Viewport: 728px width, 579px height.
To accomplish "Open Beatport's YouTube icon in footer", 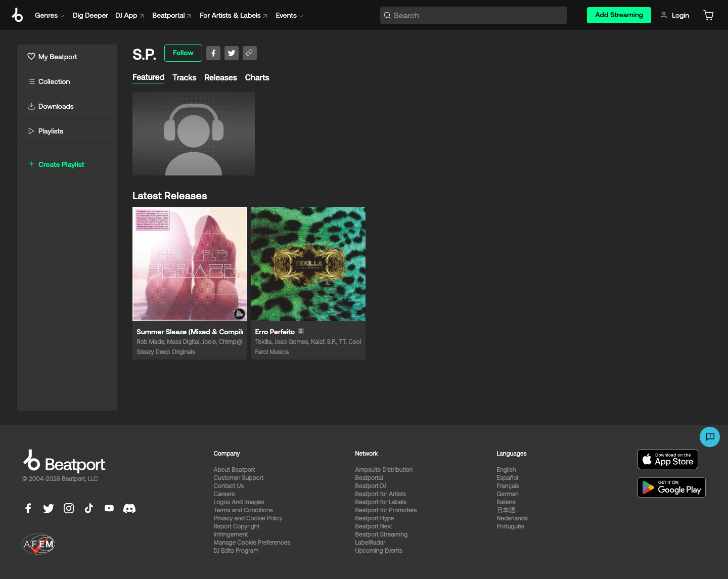I will point(109,508).
